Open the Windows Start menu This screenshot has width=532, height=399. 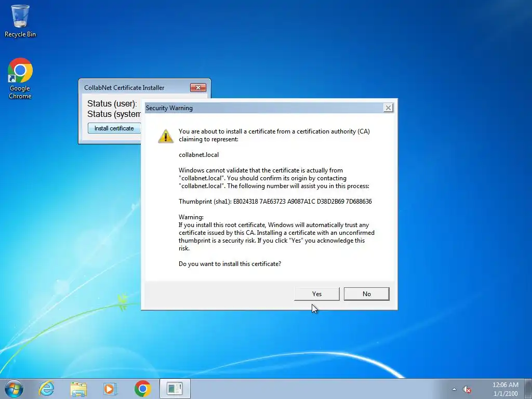(14, 389)
